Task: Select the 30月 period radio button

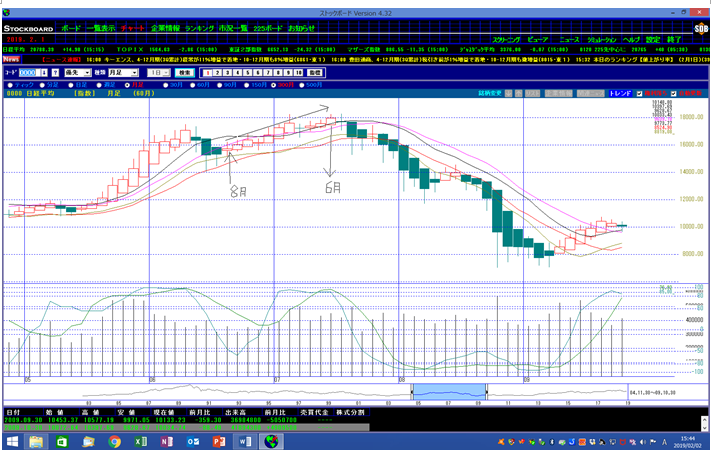Action: pos(166,85)
